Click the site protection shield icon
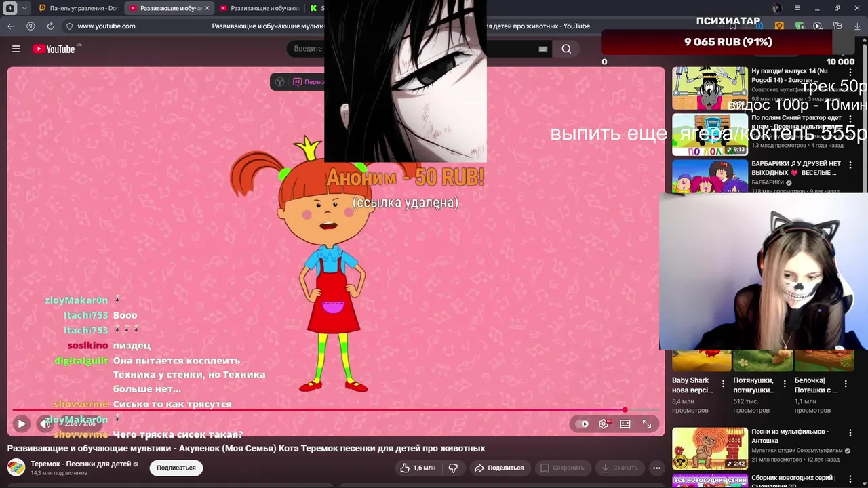 [x=69, y=26]
